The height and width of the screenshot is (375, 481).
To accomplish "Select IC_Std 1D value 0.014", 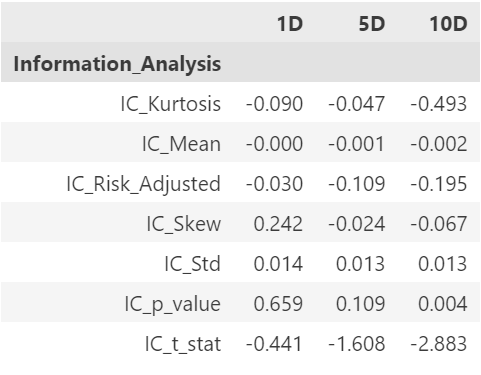I will (278, 264).
